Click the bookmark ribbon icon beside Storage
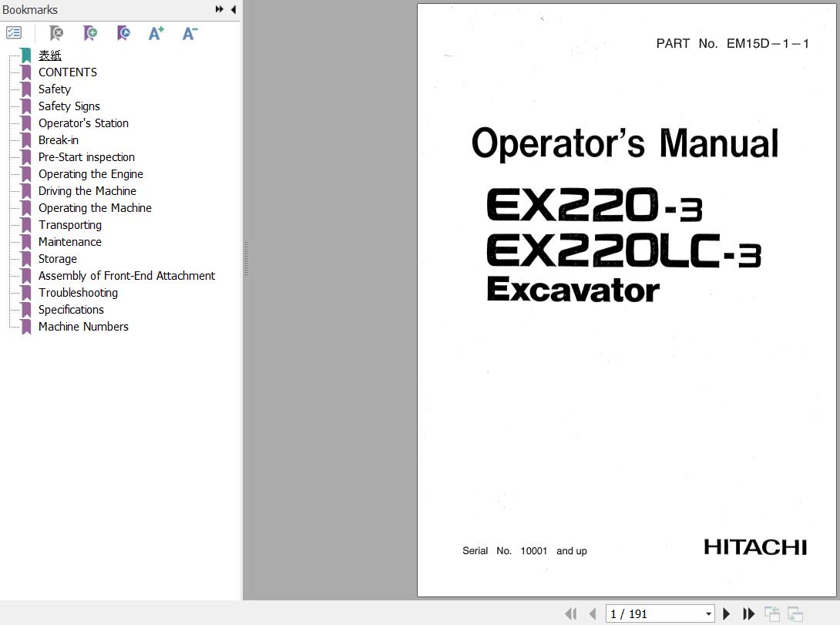 [x=26, y=259]
